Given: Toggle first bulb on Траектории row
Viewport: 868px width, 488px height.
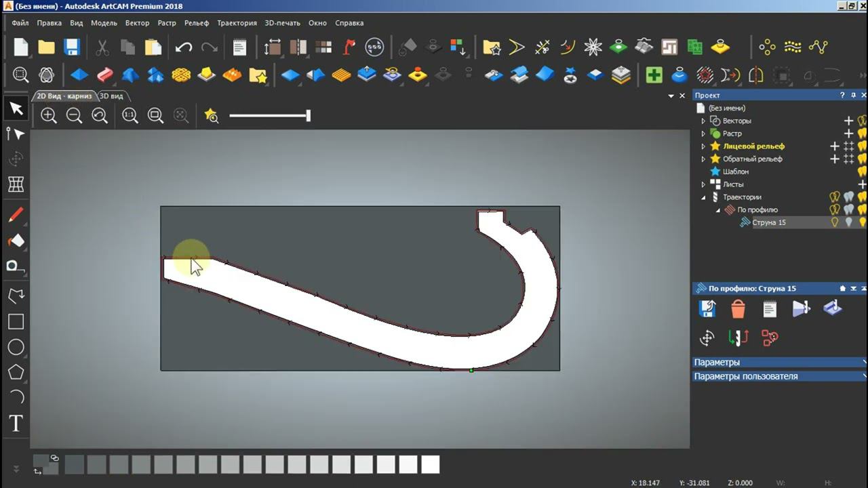Looking at the screenshot, I should point(835,197).
